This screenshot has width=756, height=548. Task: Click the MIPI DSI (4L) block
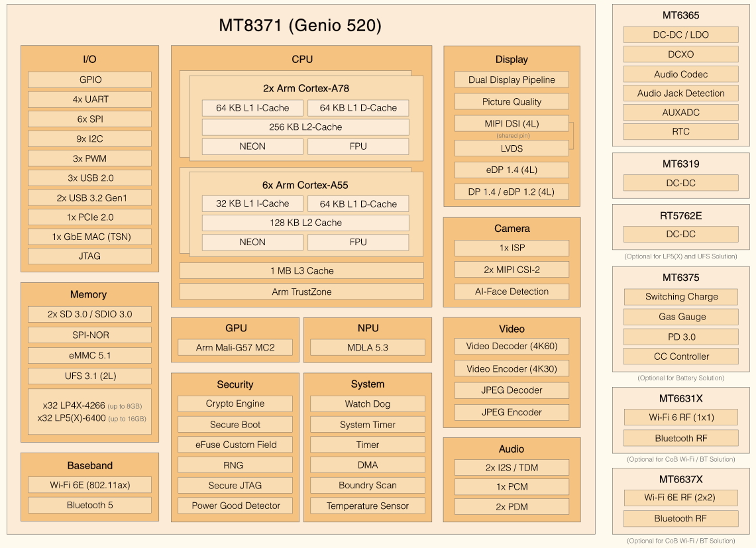[512, 123]
